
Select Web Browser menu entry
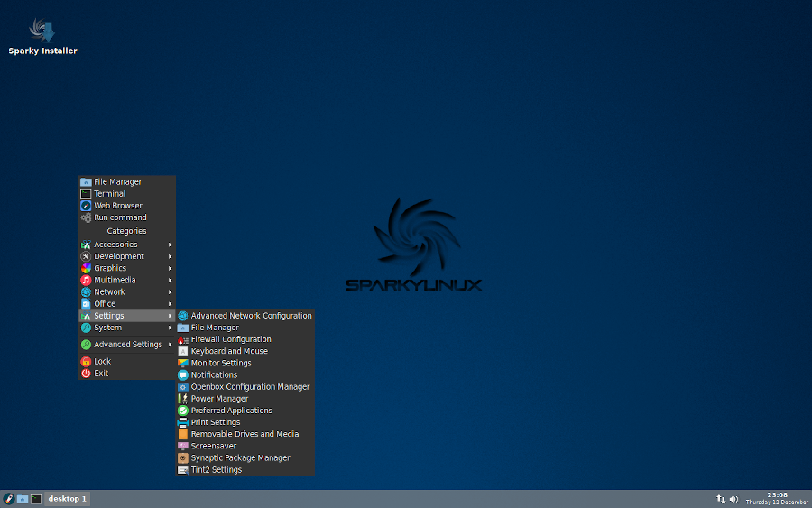(x=127, y=206)
